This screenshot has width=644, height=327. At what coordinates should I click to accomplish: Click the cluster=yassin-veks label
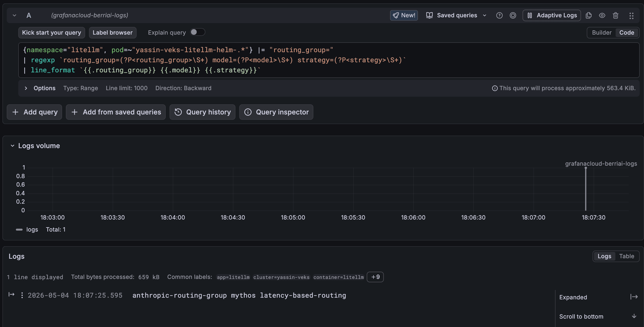[x=281, y=277]
